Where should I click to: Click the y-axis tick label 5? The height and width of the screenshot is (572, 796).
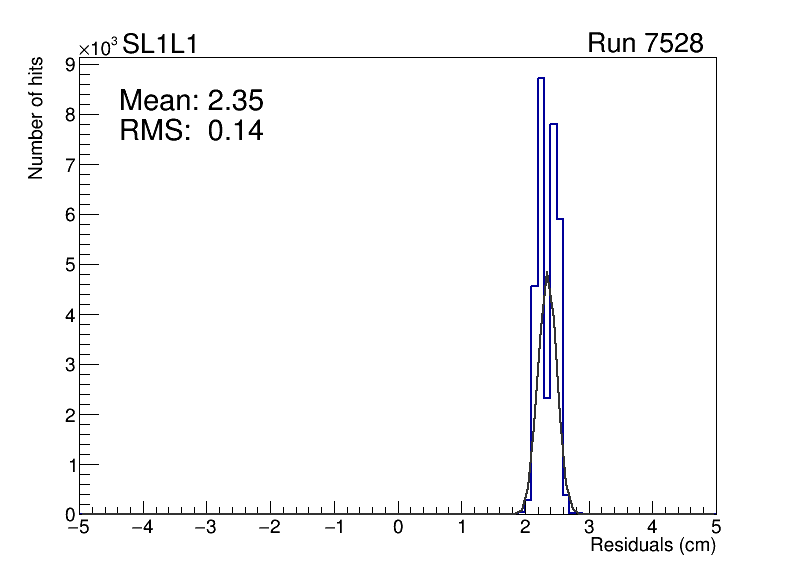[x=70, y=265]
